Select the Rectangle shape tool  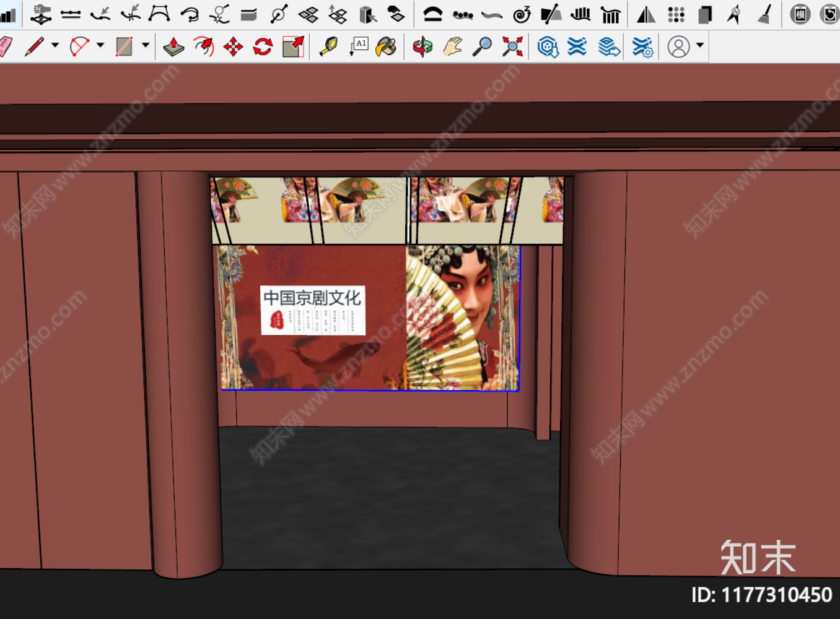(x=125, y=46)
